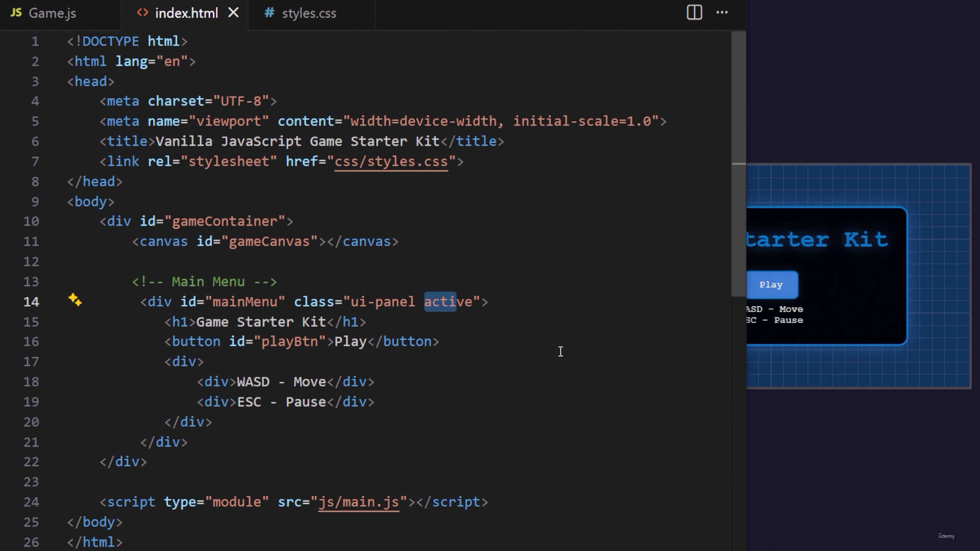This screenshot has width=980, height=551.
Task: Click "gameCanvas" id value on line 11
Action: point(269,242)
